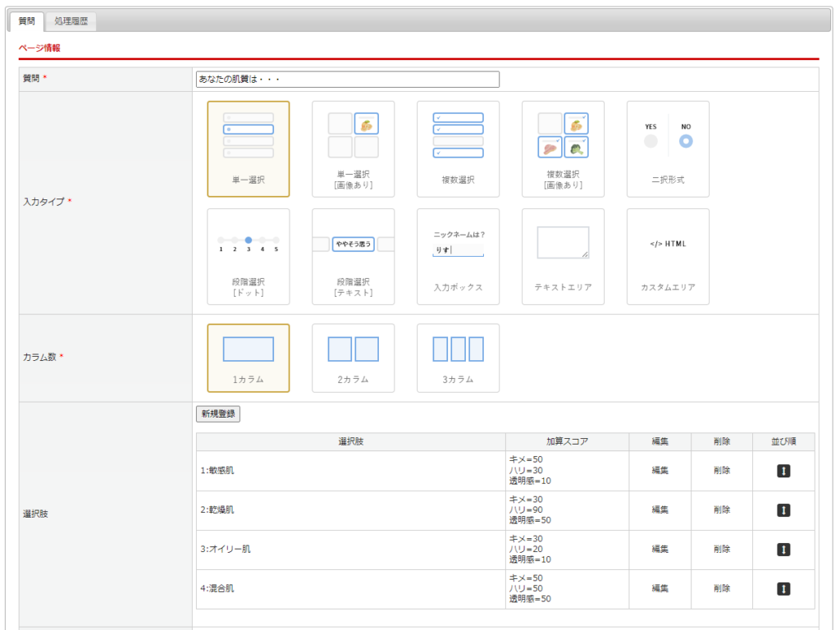The image size is (840, 630).
Task: Open the 質問 tab
Action: click(x=26, y=21)
